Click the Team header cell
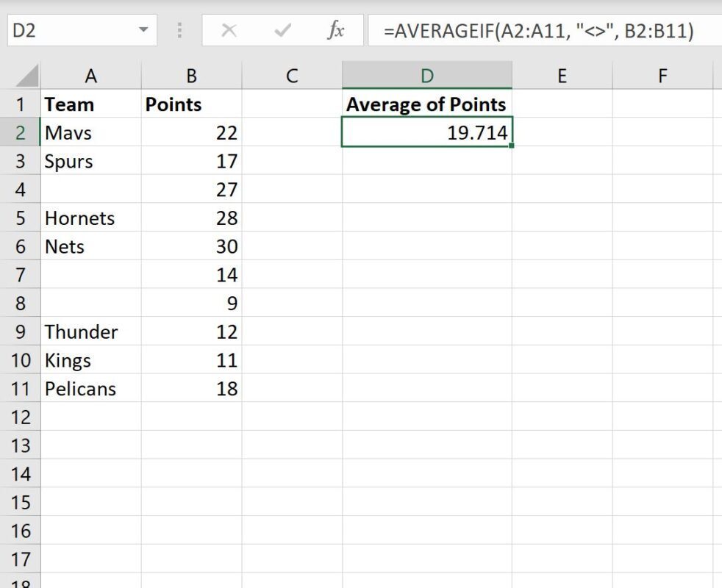Screen dimensions: 722x588 (x=90, y=104)
